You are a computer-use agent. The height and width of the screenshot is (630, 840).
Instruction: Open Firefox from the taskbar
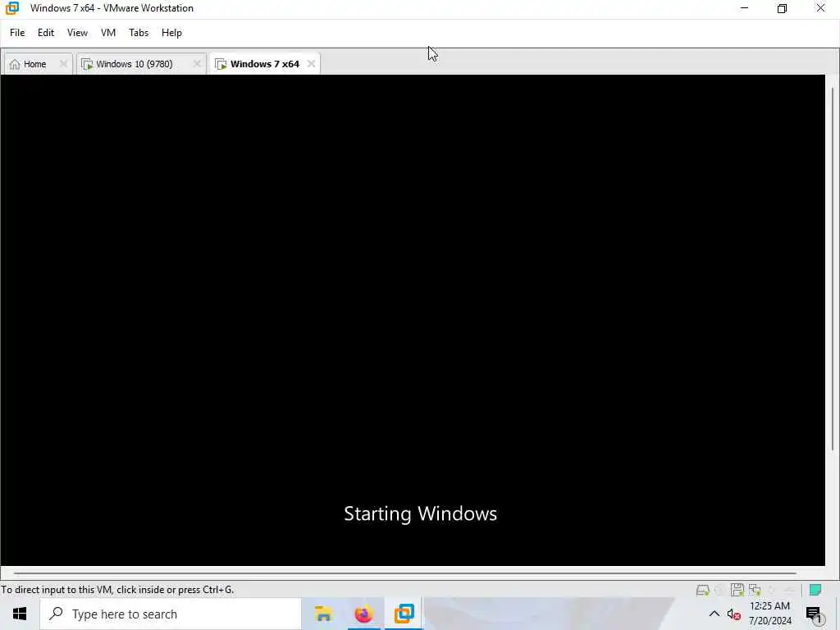tap(363, 614)
